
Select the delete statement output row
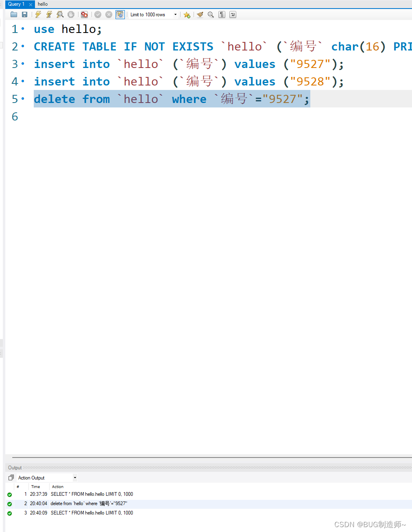(x=89, y=504)
